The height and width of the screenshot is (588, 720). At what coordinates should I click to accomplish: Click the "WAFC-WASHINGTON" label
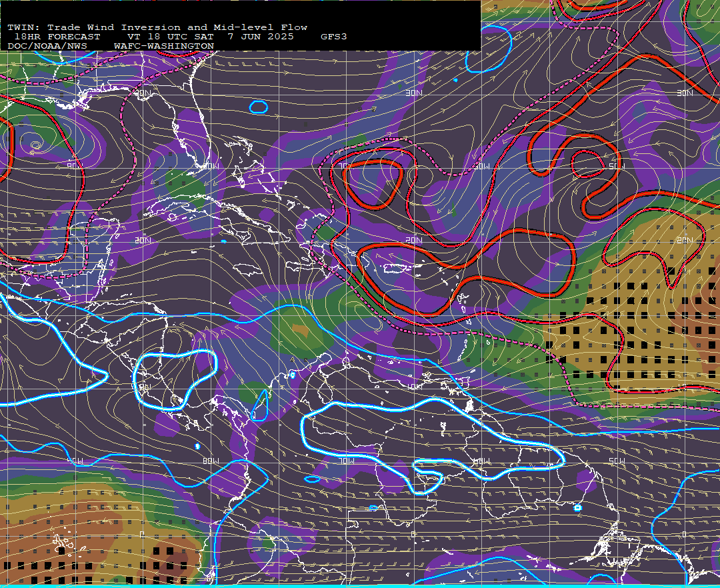pyautogui.click(x=164, y=47)
